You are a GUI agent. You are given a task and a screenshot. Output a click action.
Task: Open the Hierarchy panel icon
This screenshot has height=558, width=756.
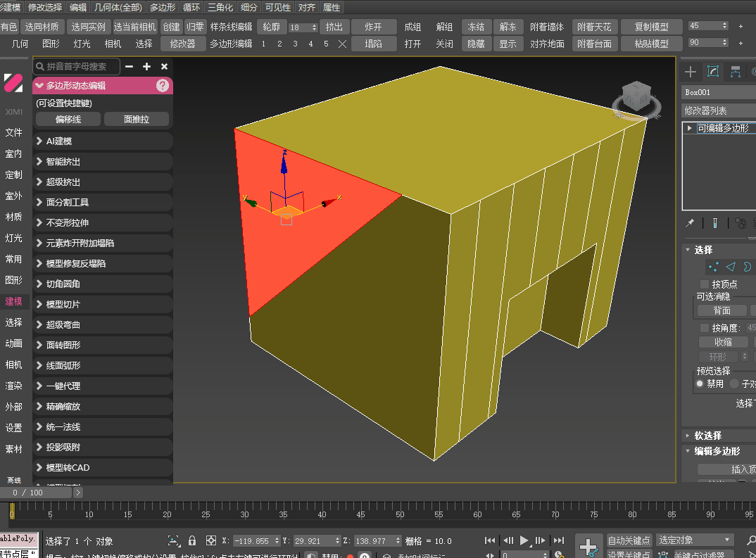coord(736,72)
